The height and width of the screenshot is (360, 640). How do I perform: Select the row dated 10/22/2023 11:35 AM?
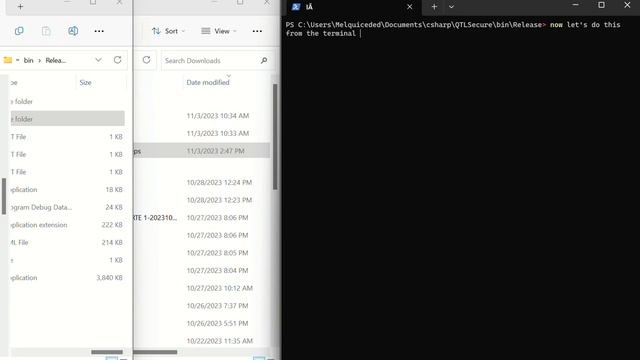coord(202,340)
